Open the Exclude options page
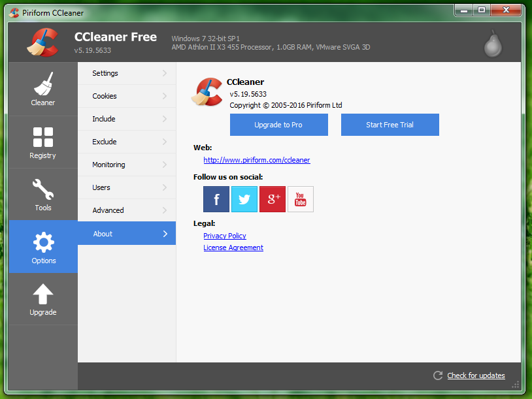 (x=105, y=142)
